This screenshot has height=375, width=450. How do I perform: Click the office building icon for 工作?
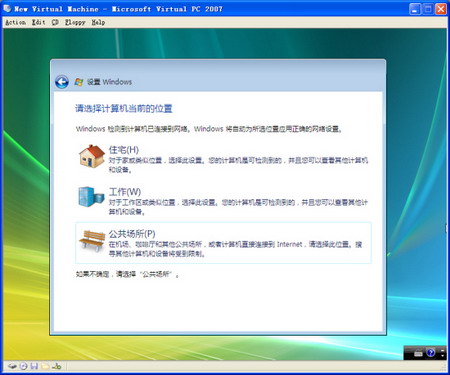click(91, 196)
